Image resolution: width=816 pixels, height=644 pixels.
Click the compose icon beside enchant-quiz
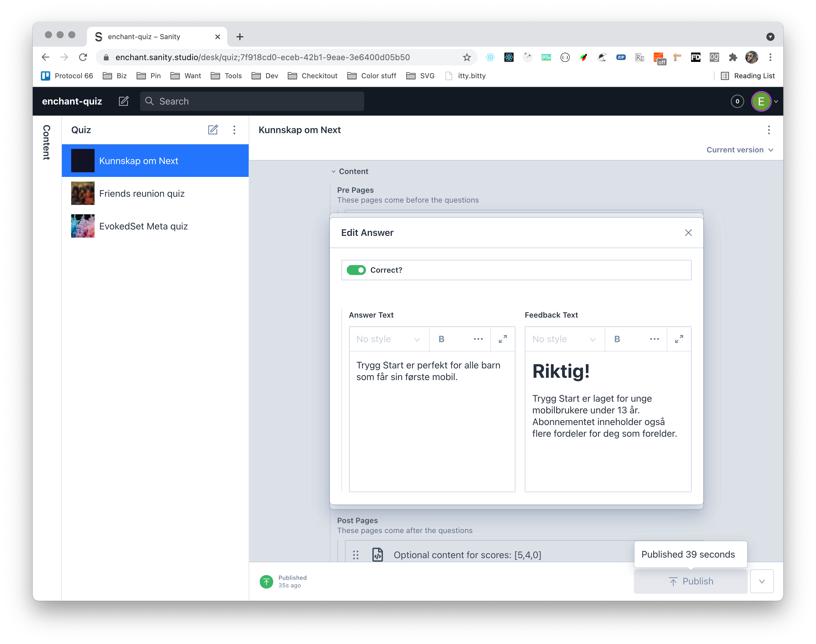tap(124, 101)
